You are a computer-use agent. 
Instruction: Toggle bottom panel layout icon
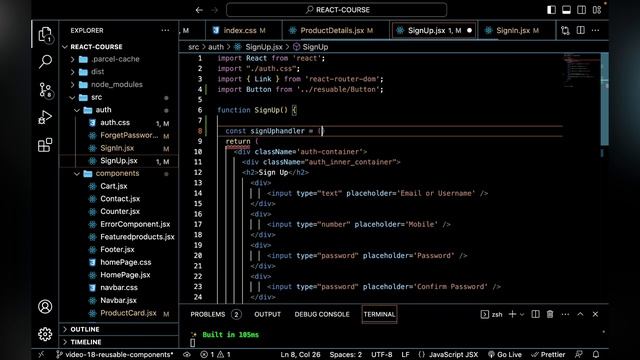[x=566, y=10]
